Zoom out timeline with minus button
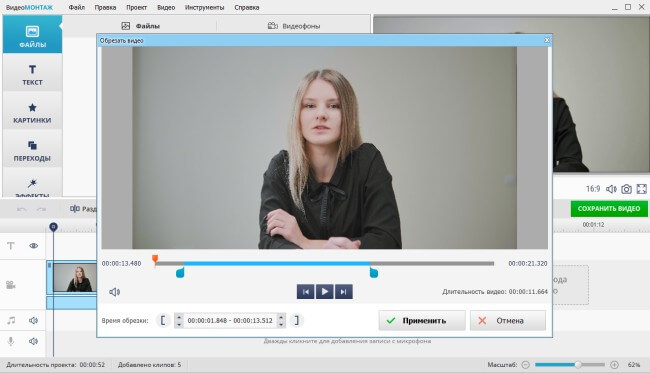Viewport: 650px width, 373px height. pos(526,365)
